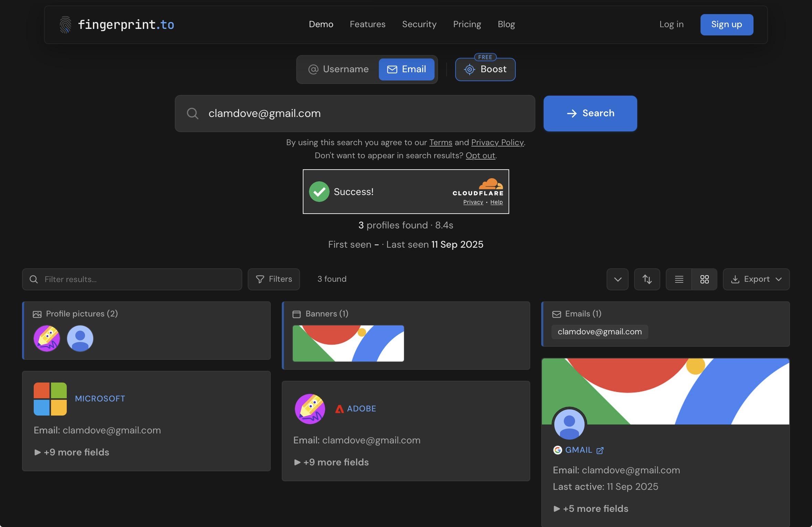Click the pencil avatar in Profile pictures

pos(47,338)
